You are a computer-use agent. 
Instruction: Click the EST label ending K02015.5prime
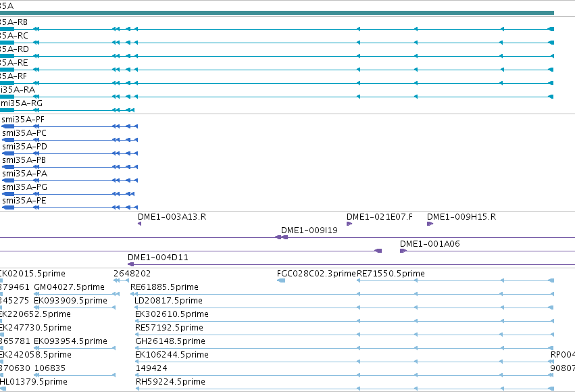point(32,274)
